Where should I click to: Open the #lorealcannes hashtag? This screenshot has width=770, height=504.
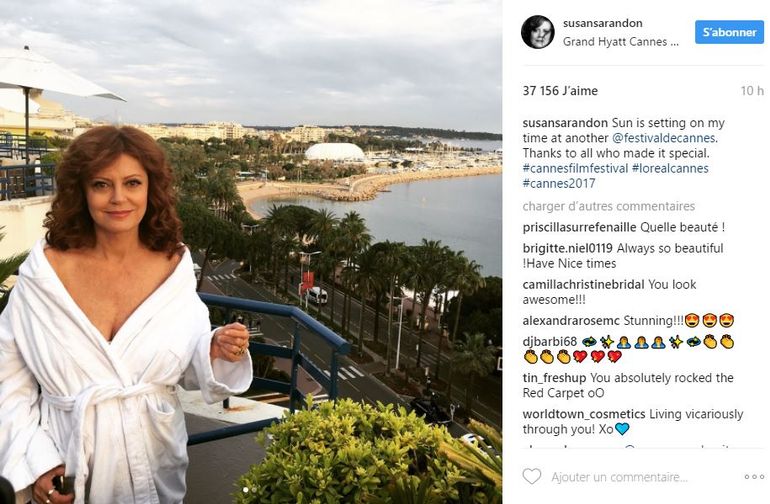(669, 168)
